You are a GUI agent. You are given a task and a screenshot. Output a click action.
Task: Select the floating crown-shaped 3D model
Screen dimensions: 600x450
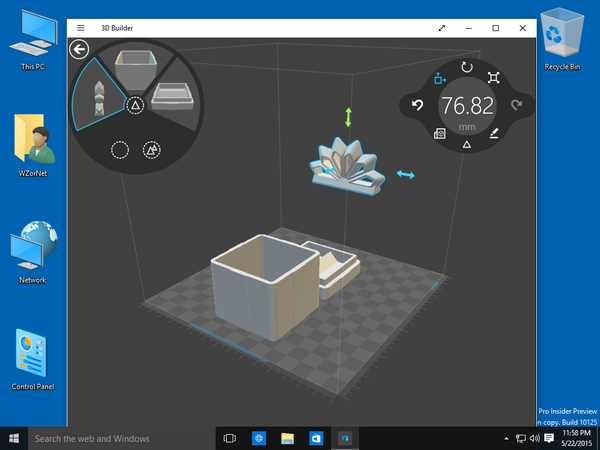pyautogui.click(x=347, y=167)
